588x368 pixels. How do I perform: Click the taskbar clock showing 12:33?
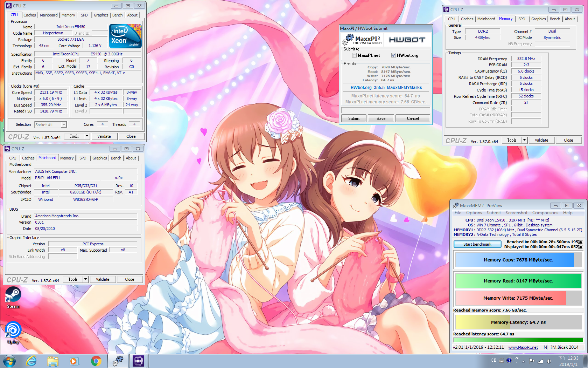pyautogui.click(x=568, y=361)
